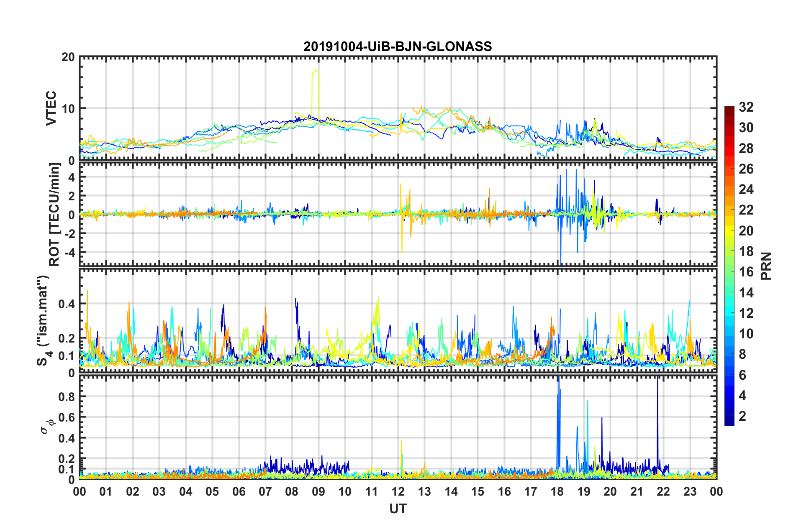This screenshot has height=532, width=796.
Task: Click x-axis tick label 23
Action: click(690, 491)
